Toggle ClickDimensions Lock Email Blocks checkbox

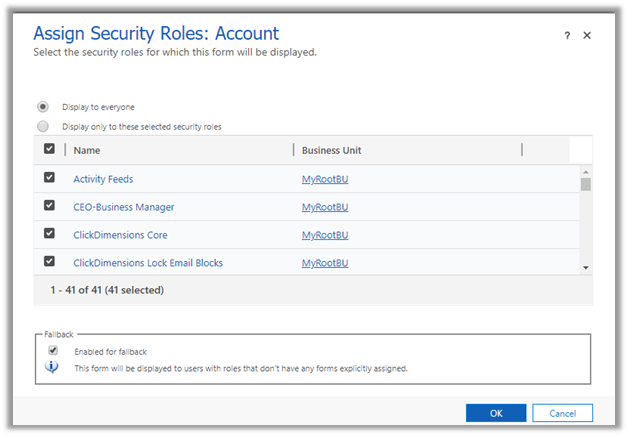pos(50,263)
